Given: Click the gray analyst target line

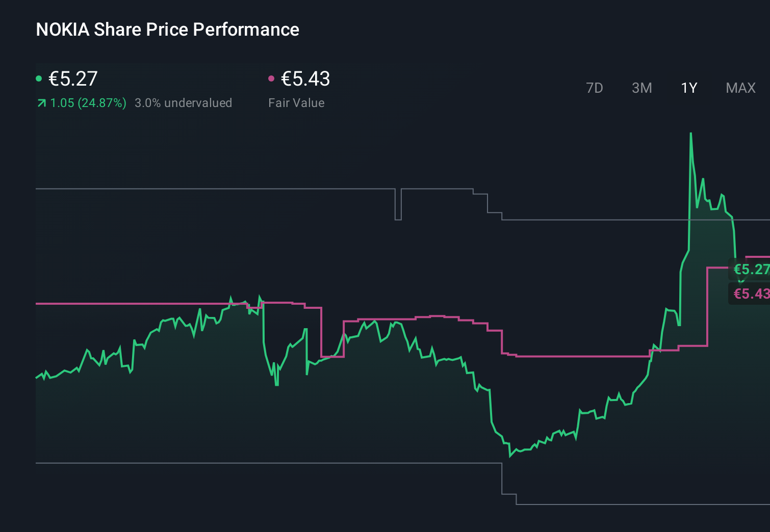Looking at the screenshot, I should (204, 189).
